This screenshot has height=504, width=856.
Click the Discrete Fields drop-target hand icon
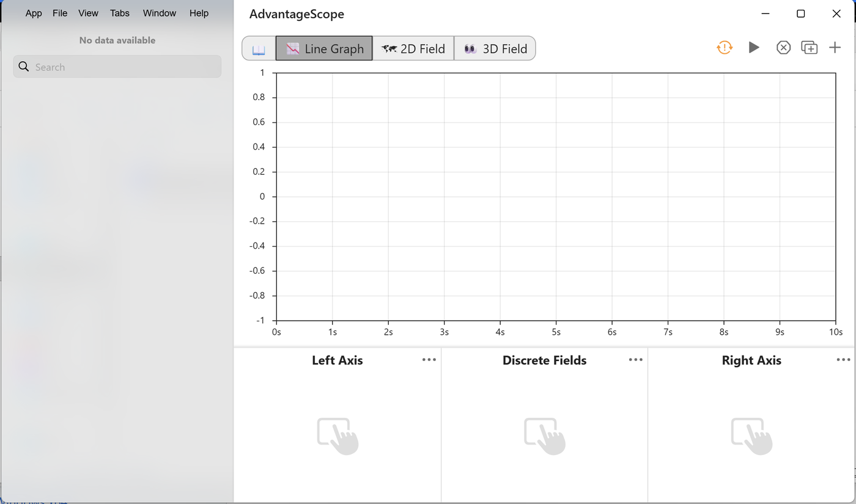545,436
